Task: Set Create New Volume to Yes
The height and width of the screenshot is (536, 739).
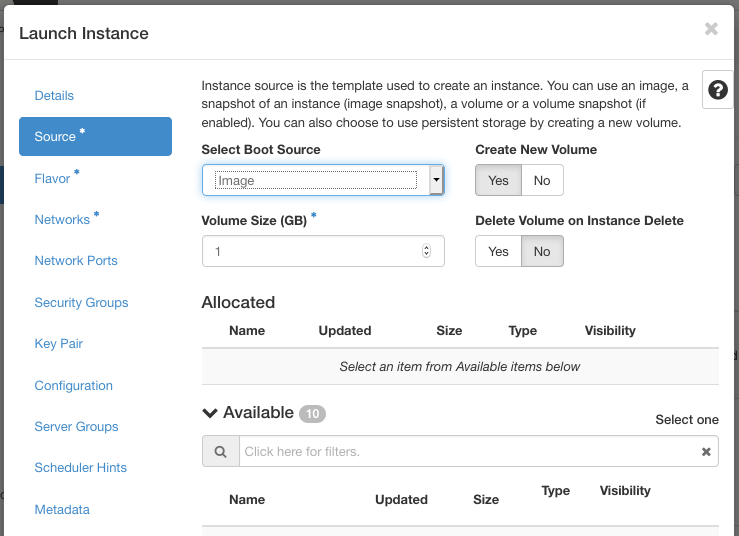Action: [x=498, y=180]
